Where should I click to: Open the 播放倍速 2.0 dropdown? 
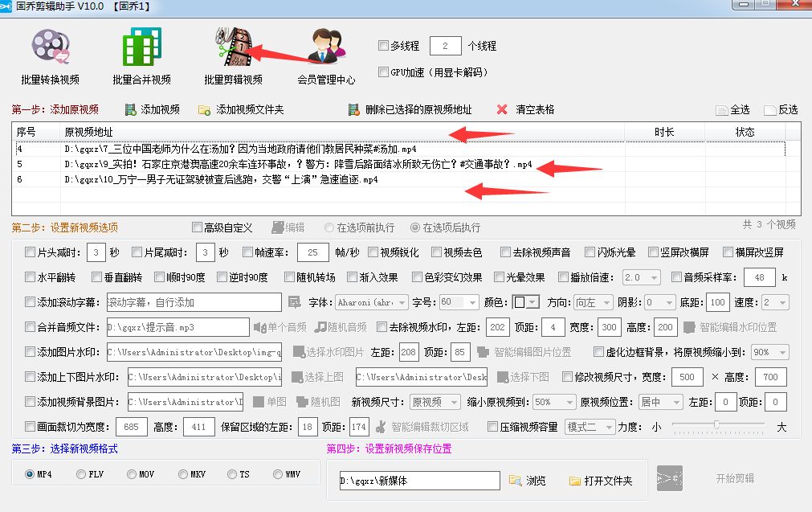641,277
